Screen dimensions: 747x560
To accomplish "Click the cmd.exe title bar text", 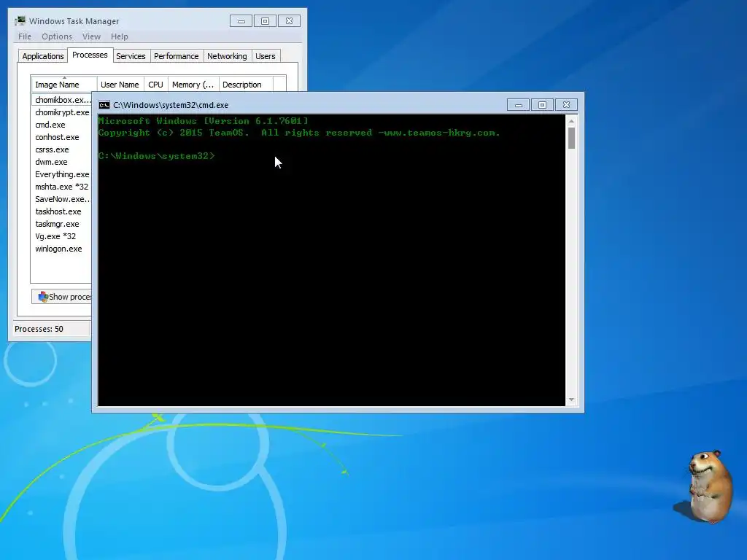I will 171,105.
